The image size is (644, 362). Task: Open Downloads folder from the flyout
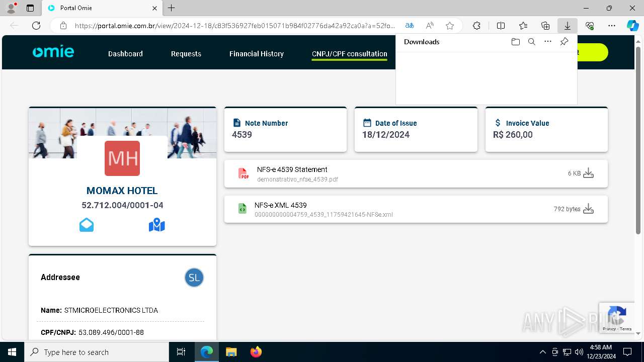click(515, 42)
